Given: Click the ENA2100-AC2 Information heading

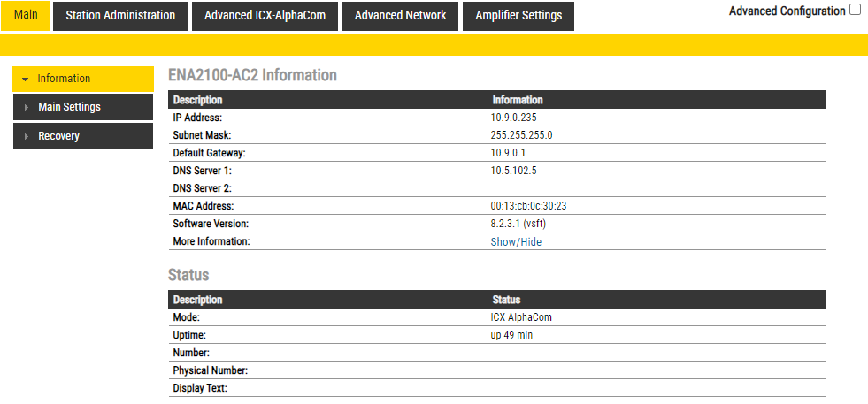Looking at the screenshot, I should point(252,75).
